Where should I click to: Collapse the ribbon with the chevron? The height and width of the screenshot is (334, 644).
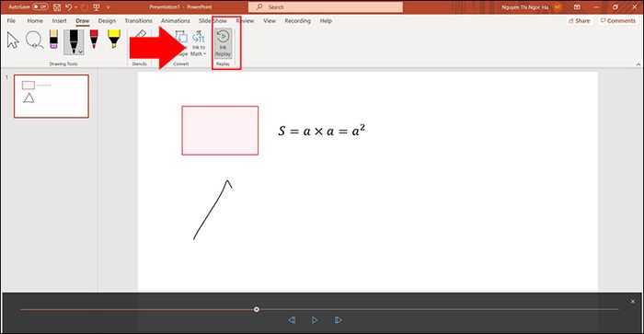[x=638, y=64]
